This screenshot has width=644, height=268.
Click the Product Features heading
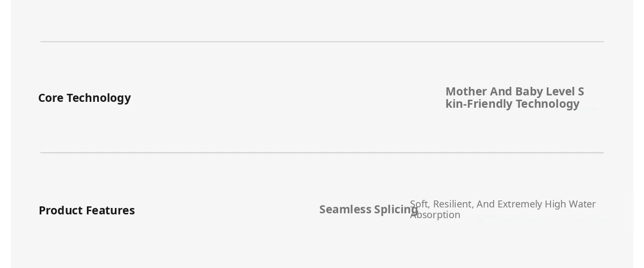(86, 211)
